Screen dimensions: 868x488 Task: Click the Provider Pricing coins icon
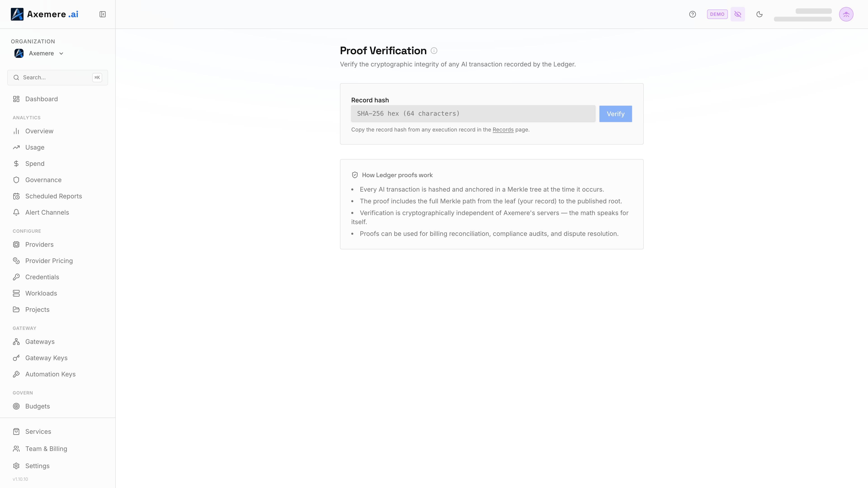[x=16, y=261]
